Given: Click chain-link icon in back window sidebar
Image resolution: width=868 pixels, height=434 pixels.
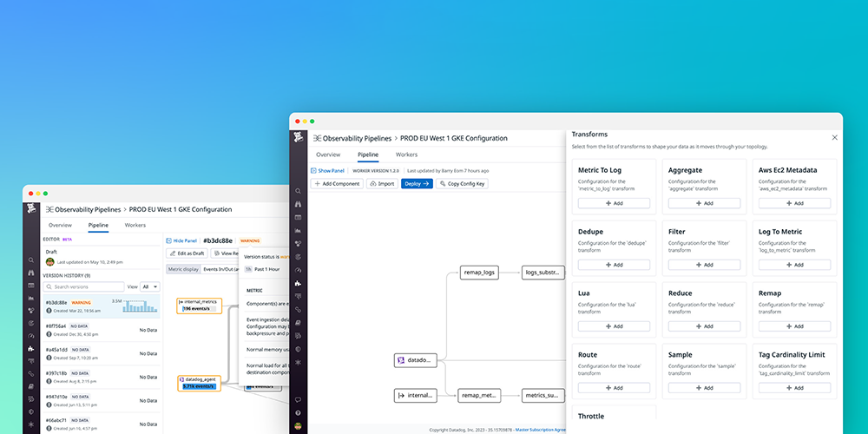Looking at the screenshot, I should [31, 373].
